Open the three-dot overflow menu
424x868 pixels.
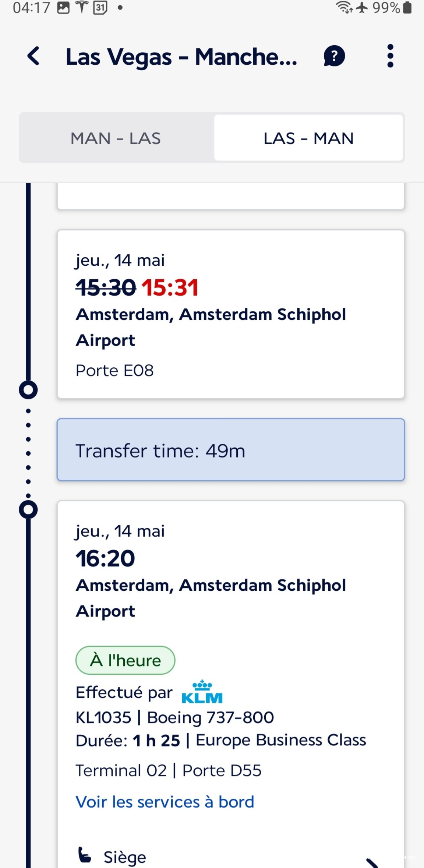pos(390,56)
